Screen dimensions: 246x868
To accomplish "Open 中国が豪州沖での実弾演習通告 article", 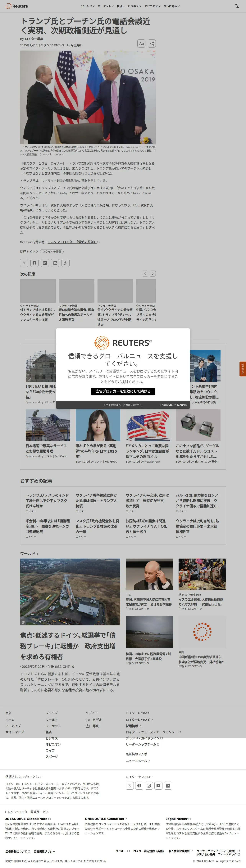I will tap(202, 659).
